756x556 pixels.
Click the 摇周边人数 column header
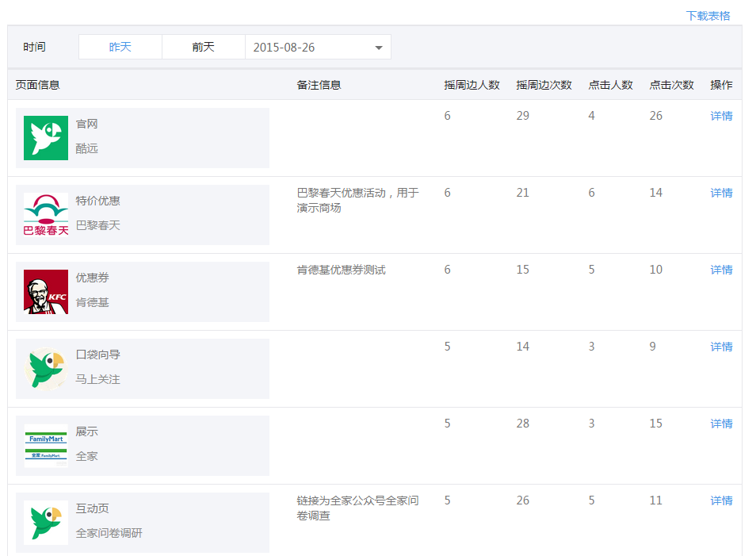[472, 85]
